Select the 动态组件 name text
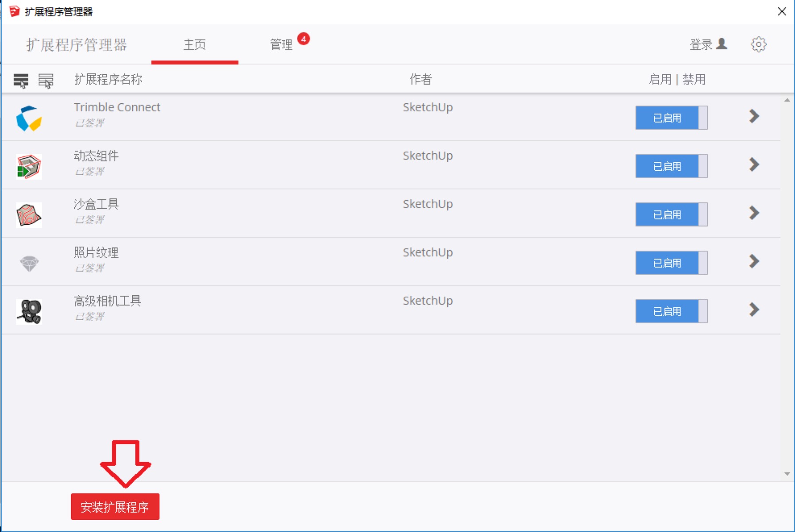The height and width of the screenshot is (532, 795). pos(96,156)
